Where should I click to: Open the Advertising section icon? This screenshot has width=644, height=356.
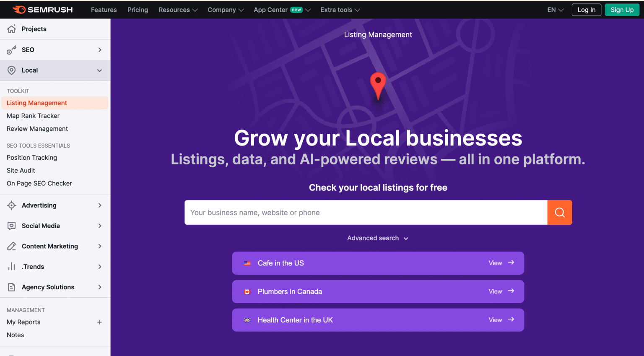pos(11,205)
